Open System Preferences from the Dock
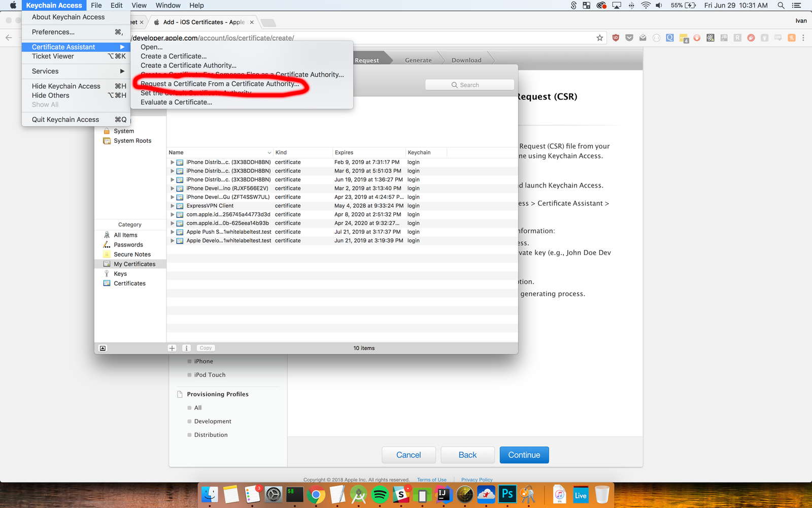812x508 pixels. coord(273,494)
